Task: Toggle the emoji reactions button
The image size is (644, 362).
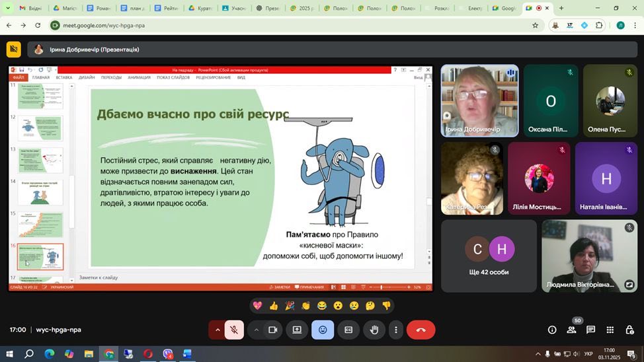Action: pyautogui.click(x=323, y=330)
